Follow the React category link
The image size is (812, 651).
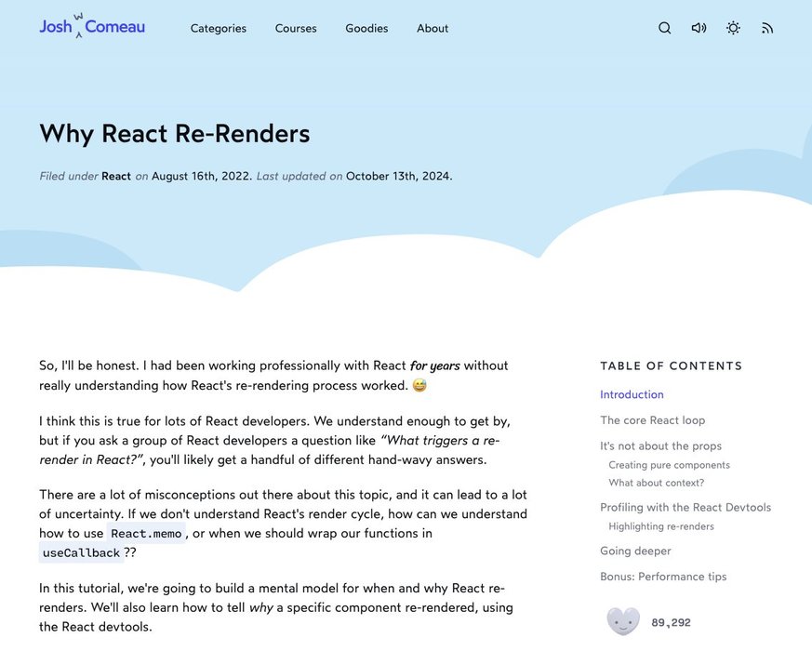click(x=116, y=176)
